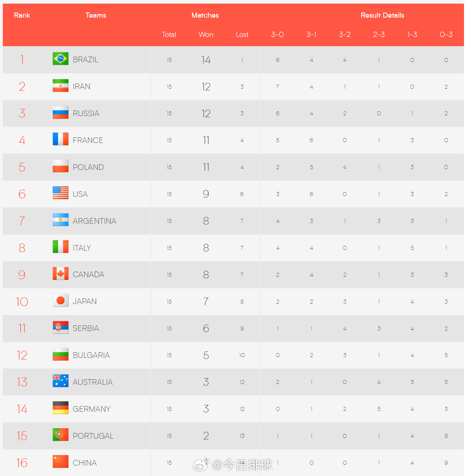The height and width of the screenshot is (476, 466).
Task: Sort by the Won column header
Action: click(x=206, y=35)
